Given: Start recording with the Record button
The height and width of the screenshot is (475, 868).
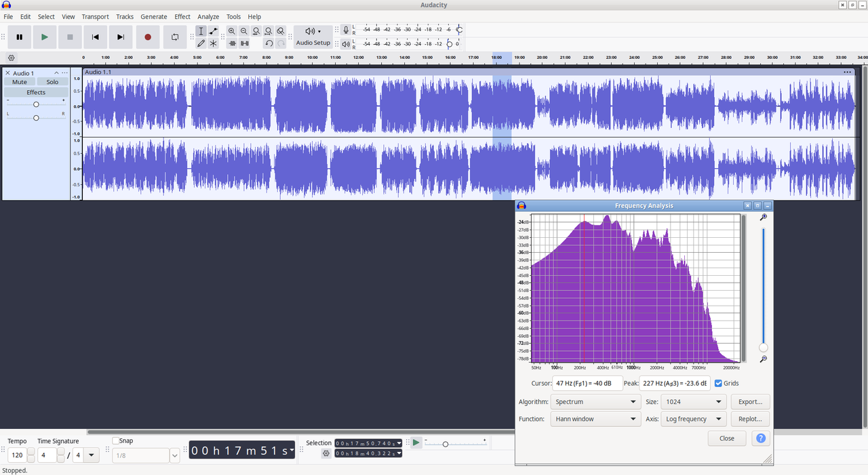Looking at the screenshot, I should pos(148,37).
